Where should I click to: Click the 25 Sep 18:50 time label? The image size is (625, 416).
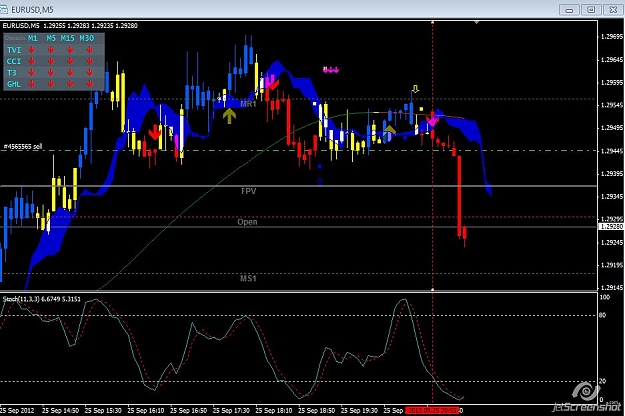[316, 410]
